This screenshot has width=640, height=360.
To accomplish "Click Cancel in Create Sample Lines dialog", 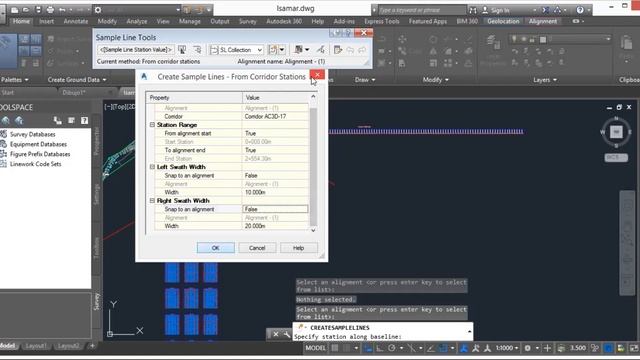I will [257, 248].
